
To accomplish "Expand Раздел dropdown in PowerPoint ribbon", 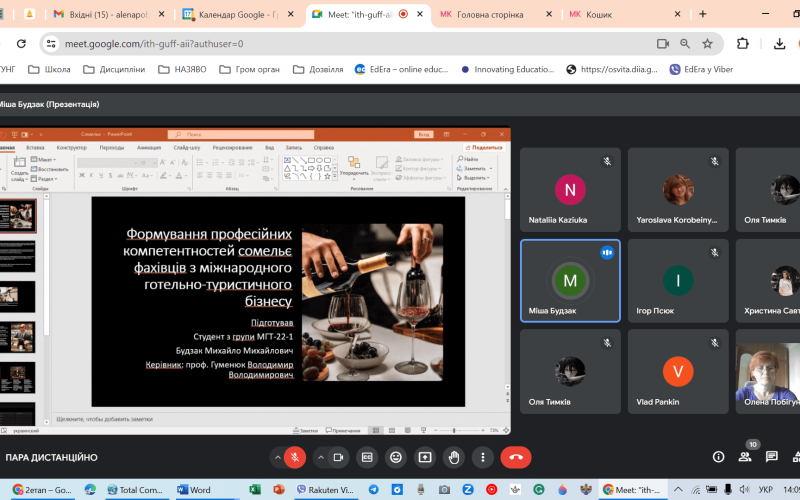I will [44, 179].
